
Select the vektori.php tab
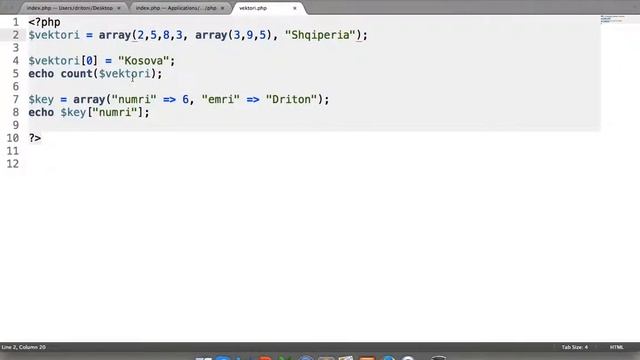pos(253,8)
